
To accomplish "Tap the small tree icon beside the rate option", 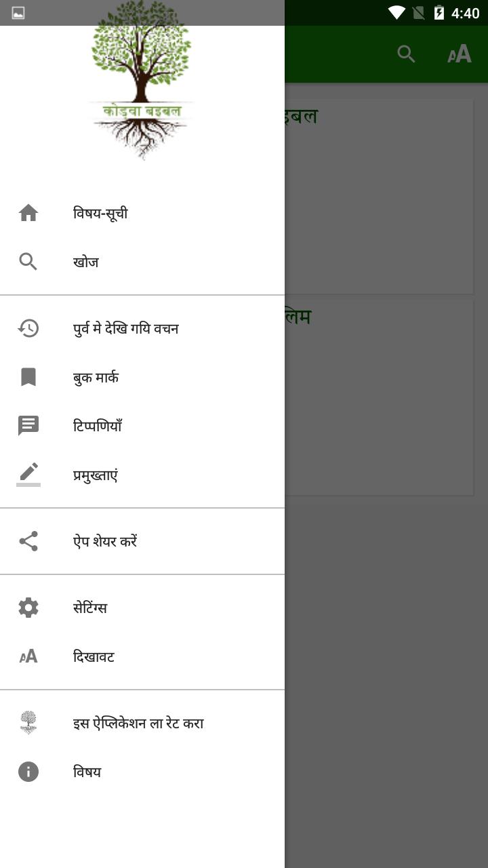I will click(28, 723).
